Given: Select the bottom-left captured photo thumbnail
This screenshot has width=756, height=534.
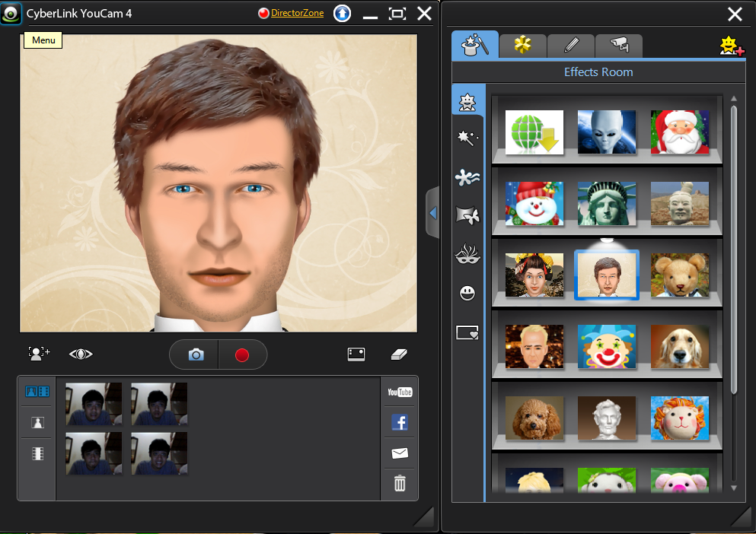Looking at the screenshot, I should coord(94,453).
